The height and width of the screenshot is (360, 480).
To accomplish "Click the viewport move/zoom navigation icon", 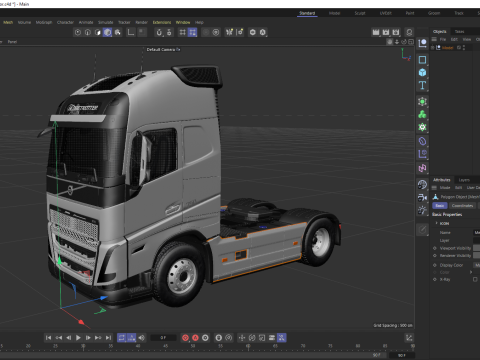I will (396, 42).
